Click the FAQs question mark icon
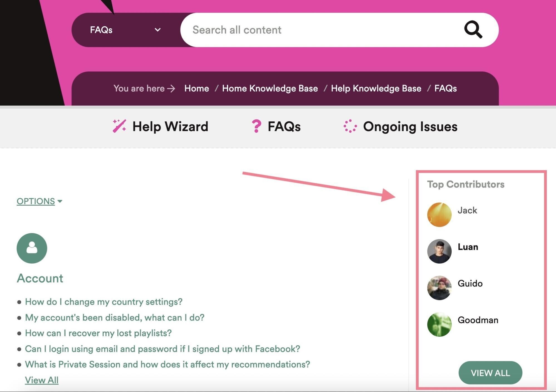Screen dimensions: 556x392 click(256, 126)
